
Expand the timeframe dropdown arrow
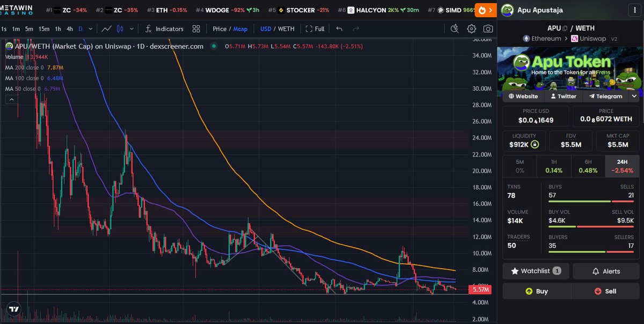[x=91, y=28]
